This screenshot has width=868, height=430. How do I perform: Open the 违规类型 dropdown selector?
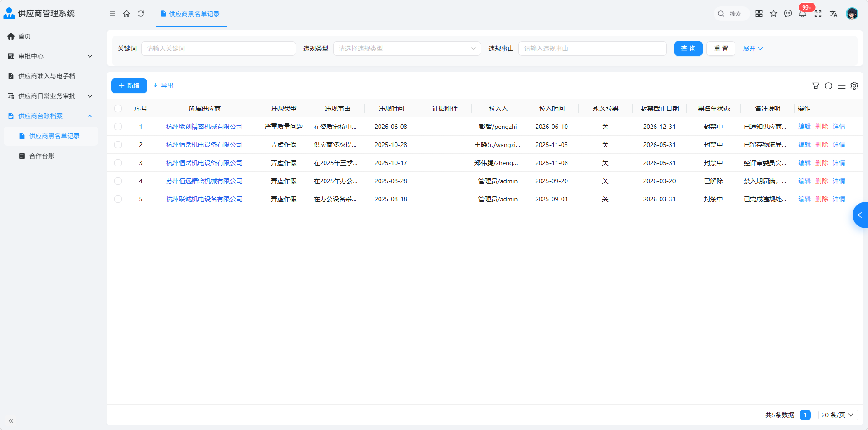pyautogui.click(x=407, y=49)
